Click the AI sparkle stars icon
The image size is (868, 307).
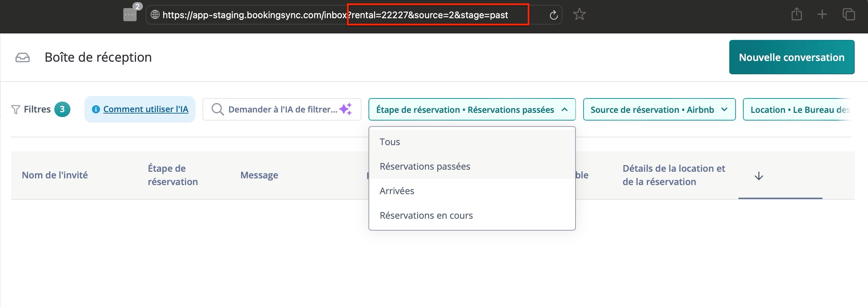tap(346, 109)
